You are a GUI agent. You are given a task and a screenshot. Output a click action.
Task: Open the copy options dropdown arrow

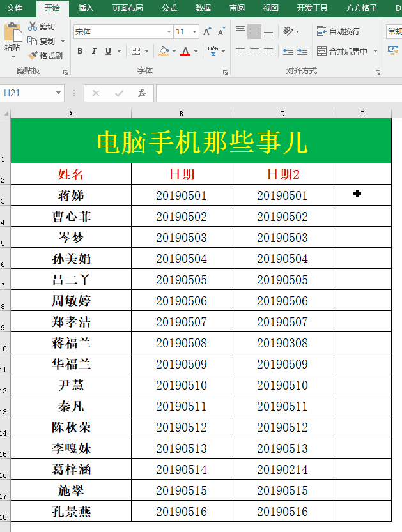tap(63, 41)
